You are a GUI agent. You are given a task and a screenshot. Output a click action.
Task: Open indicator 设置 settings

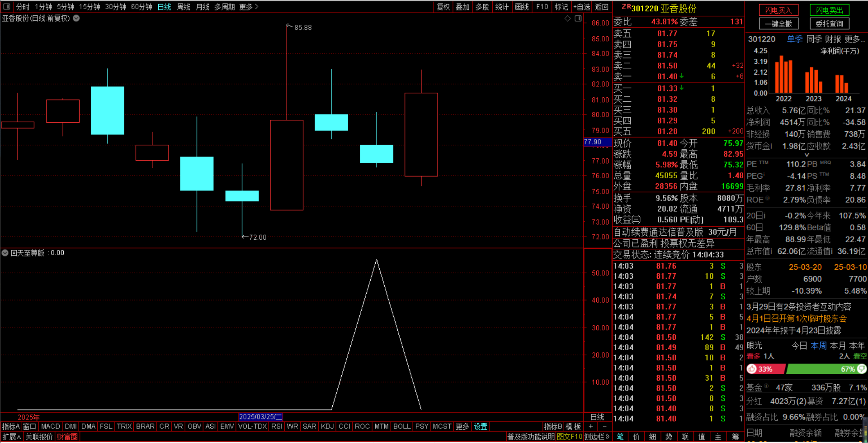pos(481,426)
